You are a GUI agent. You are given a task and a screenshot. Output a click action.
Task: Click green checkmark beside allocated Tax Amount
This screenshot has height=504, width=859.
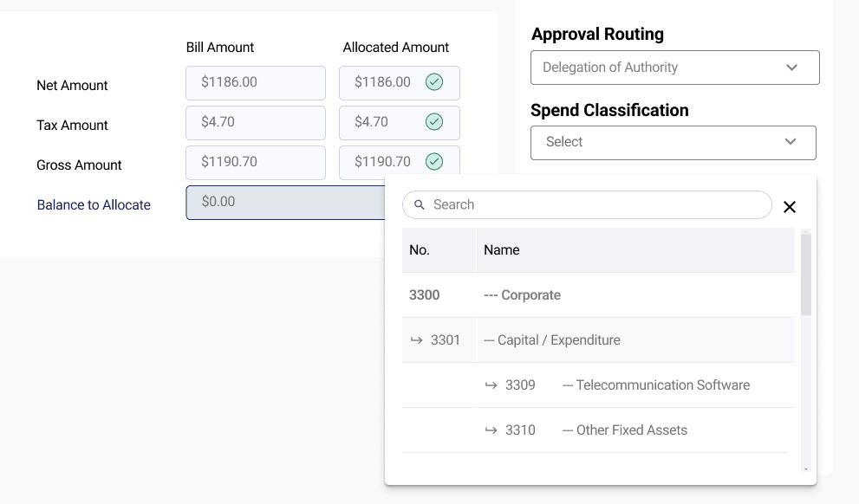point(434,122)
